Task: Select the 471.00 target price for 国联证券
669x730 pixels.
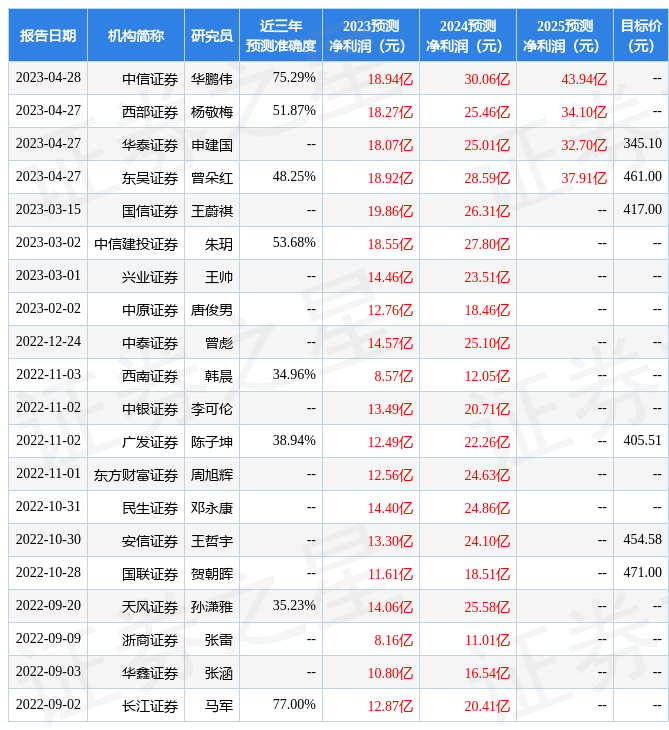Action: click(642, 573)
